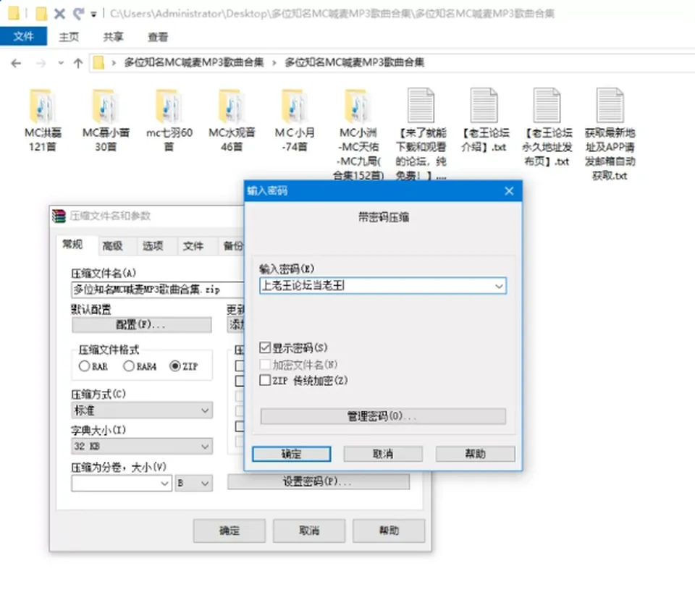Viewport: 695px width, 616px height.
Task: Open the 文件 ribbon tab in Explorer
Action: point(23,36)
